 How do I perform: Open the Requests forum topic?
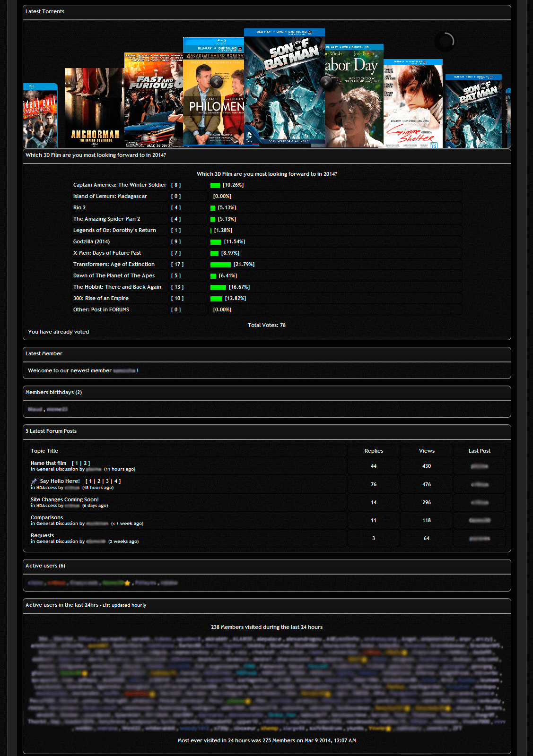pos(42,535)
